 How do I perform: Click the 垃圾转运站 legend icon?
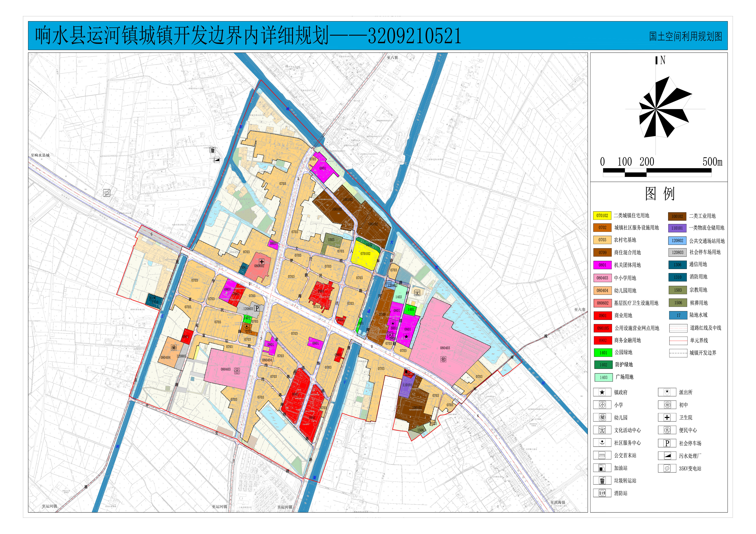point(602,480)
